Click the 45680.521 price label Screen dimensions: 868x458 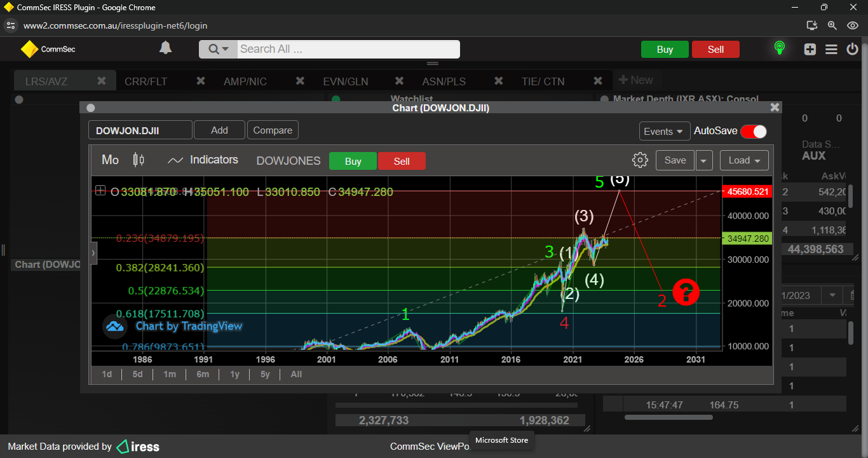pyautogui.click(x=747, y=191)
